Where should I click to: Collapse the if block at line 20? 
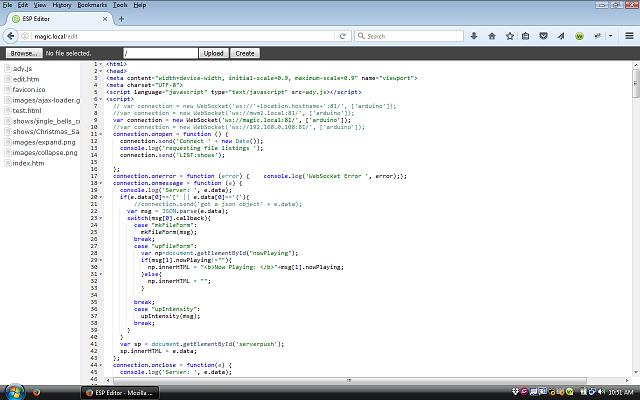[101, 197]
